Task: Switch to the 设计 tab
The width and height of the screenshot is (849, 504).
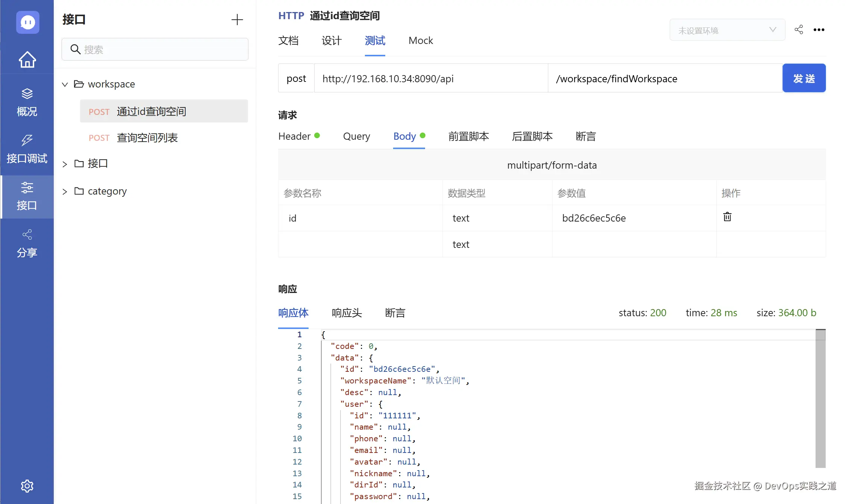Action: [331, 41]
